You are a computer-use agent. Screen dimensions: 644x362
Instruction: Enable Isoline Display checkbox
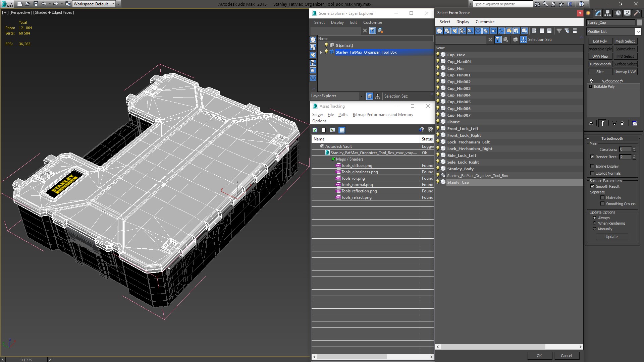592,166
